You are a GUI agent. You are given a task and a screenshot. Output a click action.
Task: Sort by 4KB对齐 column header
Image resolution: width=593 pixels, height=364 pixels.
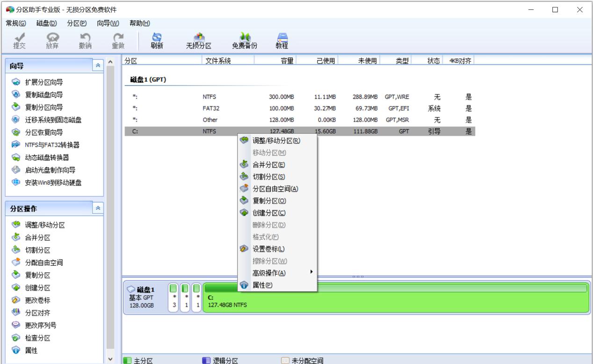[x=459, y=60]
